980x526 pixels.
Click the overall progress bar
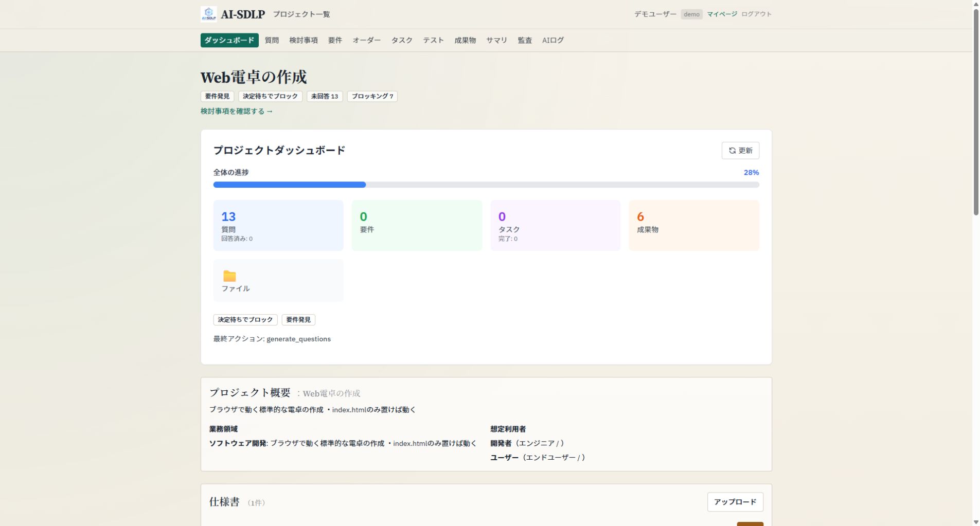[x=486, y=185]
